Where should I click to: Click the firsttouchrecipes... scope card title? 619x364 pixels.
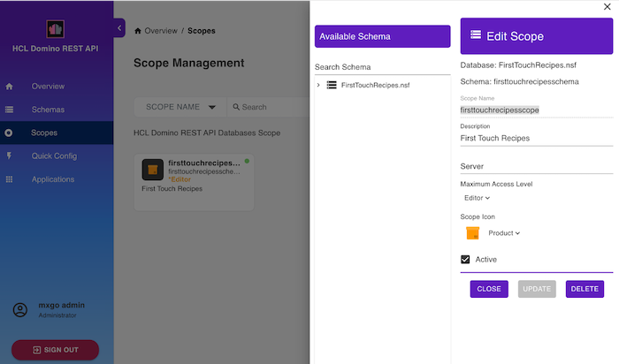[204, 163]
